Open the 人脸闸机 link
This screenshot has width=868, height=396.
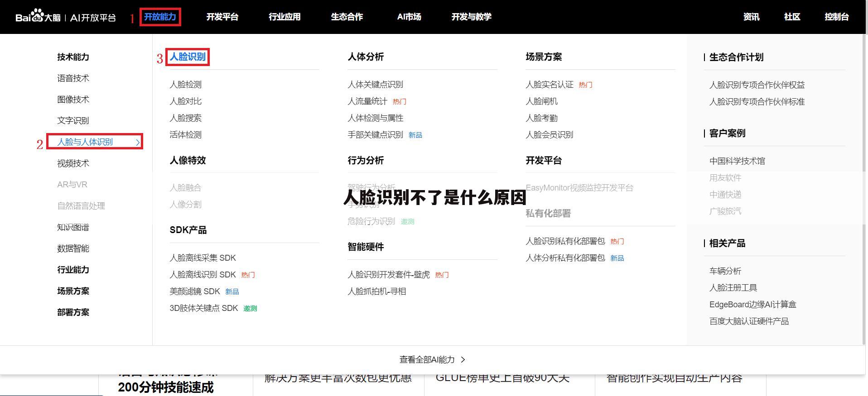[x=541, y=101]
